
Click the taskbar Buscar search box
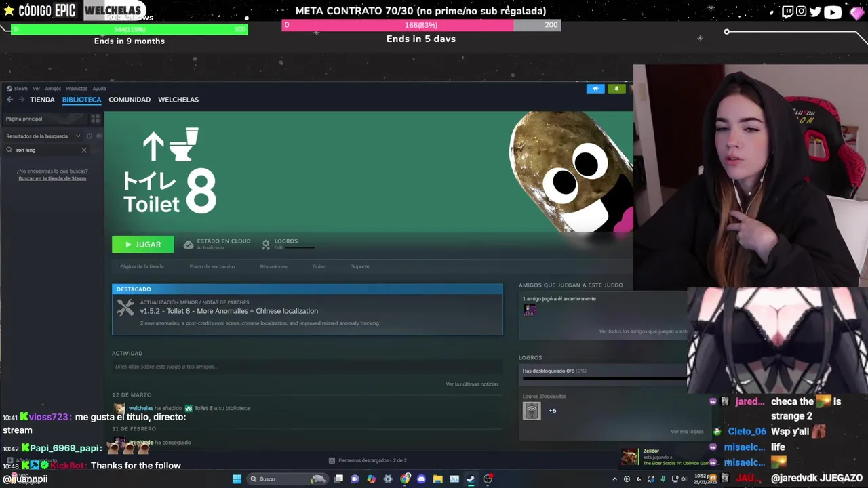(287, 479)
